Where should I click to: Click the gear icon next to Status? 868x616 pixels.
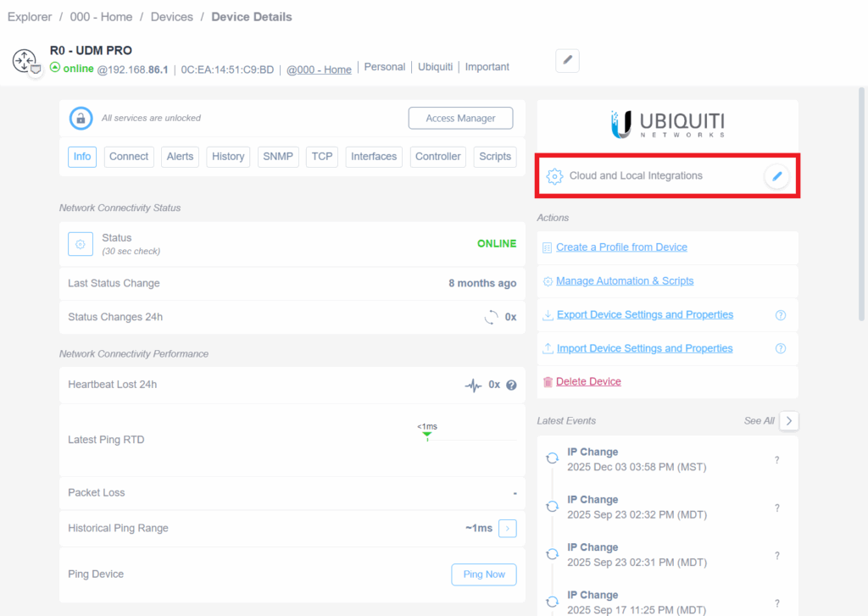tap(81, 244)
